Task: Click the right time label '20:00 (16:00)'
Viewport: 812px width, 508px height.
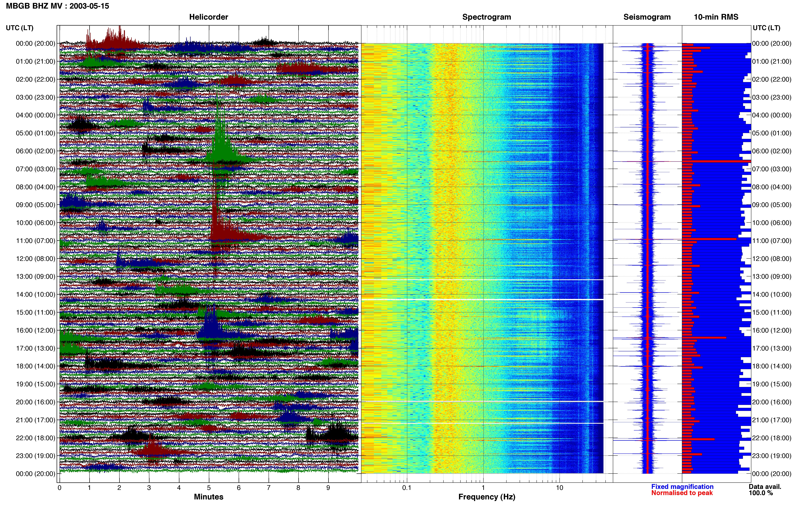Action: tap(772, 402)
